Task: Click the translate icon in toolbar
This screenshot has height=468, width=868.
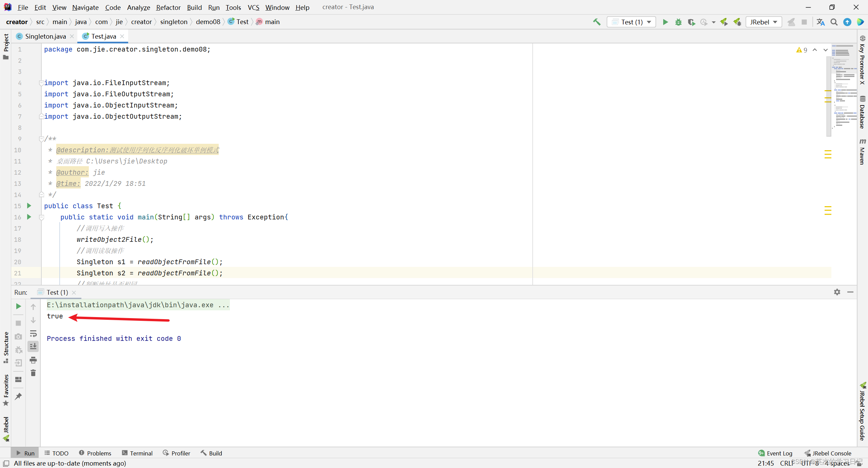Action: click(x=821, y=22)
